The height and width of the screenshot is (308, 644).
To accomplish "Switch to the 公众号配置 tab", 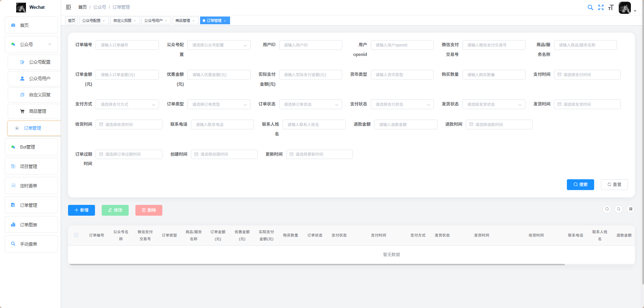I will coord(91,21).
